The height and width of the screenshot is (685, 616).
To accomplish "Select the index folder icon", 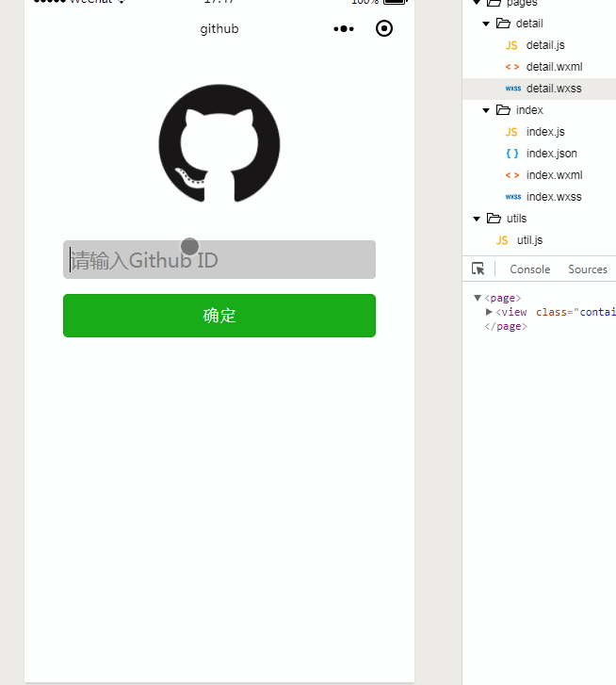I will [503, 109].
